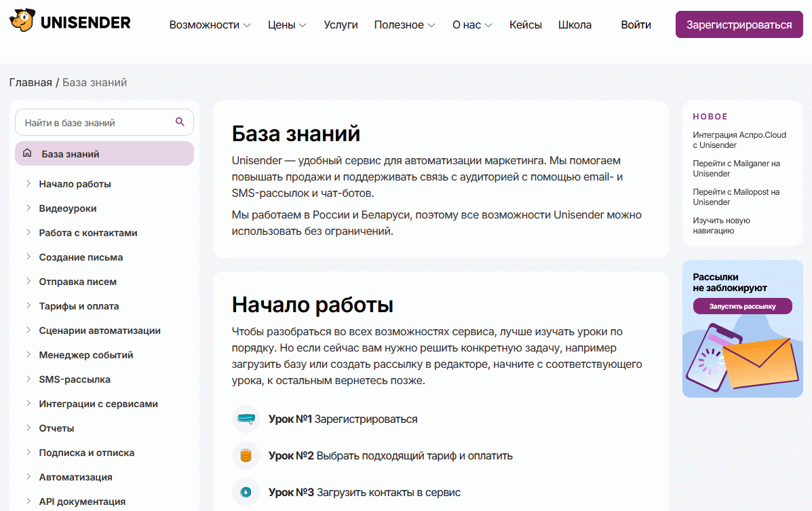Open Автоматизация sidebar item
812x511 pixels.
75,477
